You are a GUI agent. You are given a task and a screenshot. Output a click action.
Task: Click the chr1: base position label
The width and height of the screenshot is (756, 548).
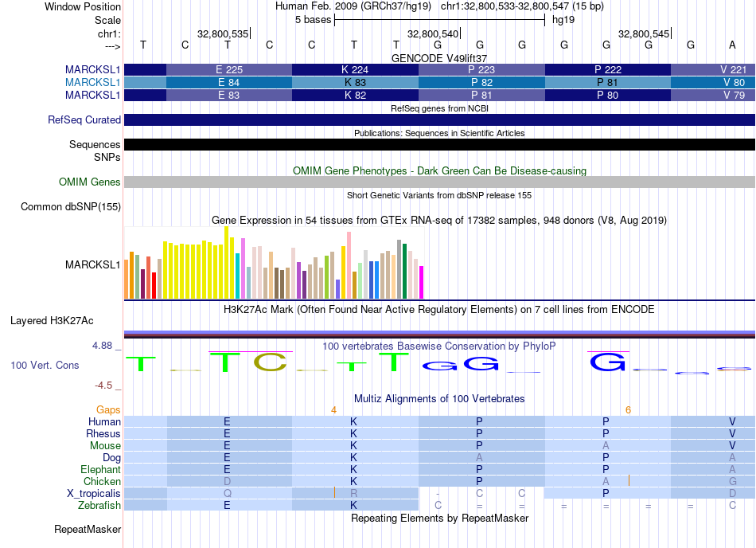109,33
